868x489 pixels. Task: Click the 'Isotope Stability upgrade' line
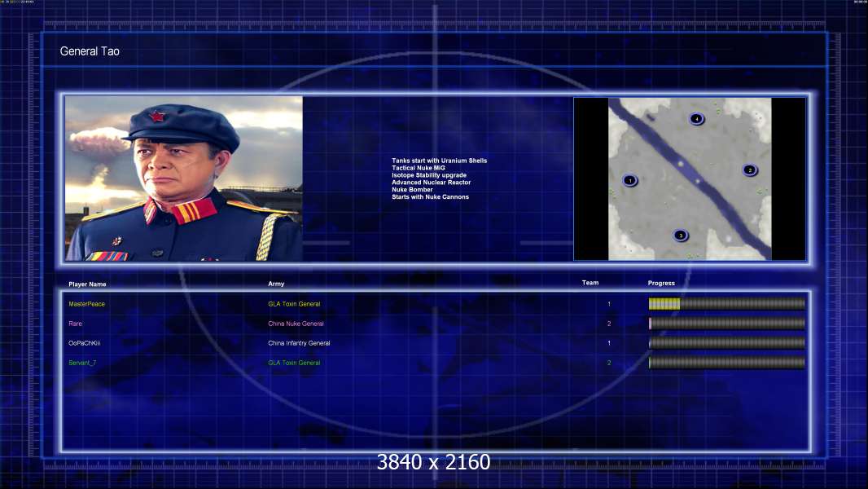coord(429,175)
